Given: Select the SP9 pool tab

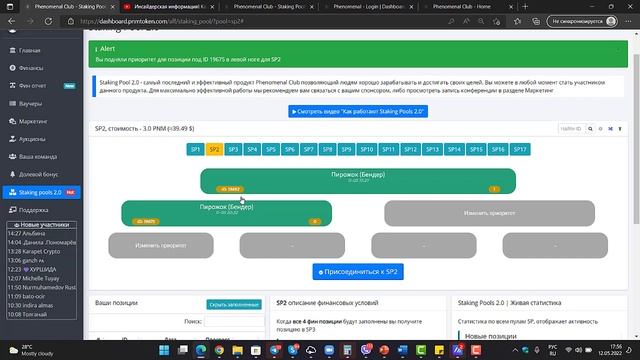Looking at the screenshot, I should [x=346, y=149].
